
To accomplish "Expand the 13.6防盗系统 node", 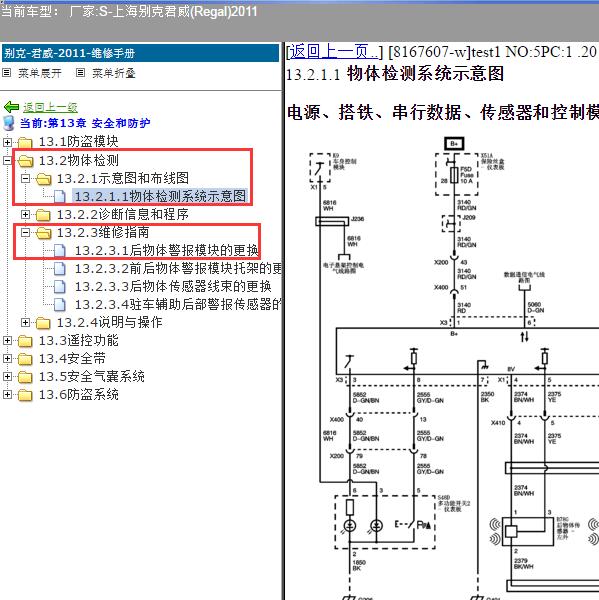I will (x=7, y=395).
